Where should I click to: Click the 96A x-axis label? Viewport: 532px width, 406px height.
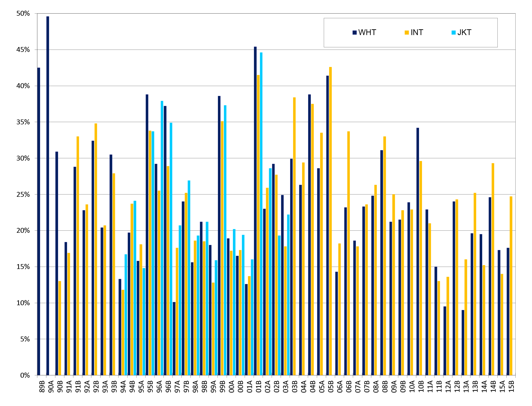coord(159,387)
